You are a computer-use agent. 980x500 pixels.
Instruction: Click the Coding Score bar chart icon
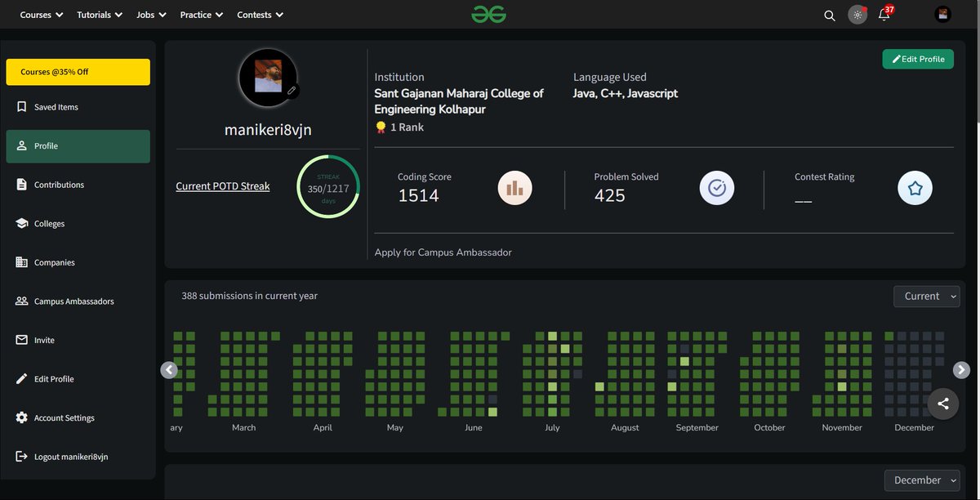[x=514, y=187]
